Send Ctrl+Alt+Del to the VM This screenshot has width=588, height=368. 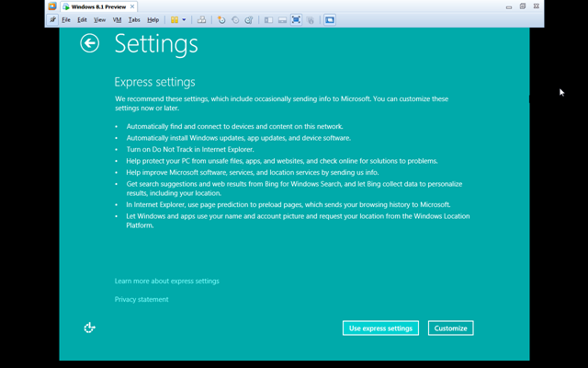tap(202, 20)
